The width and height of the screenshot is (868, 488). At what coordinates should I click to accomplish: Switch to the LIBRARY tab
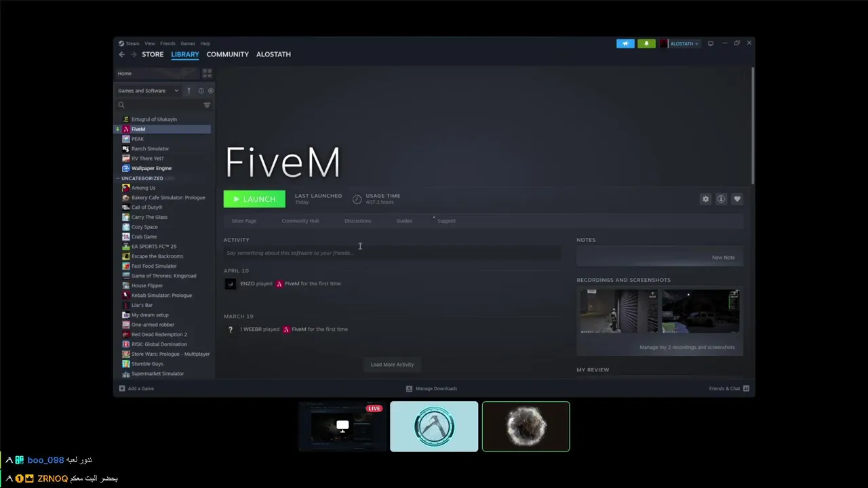185,54
